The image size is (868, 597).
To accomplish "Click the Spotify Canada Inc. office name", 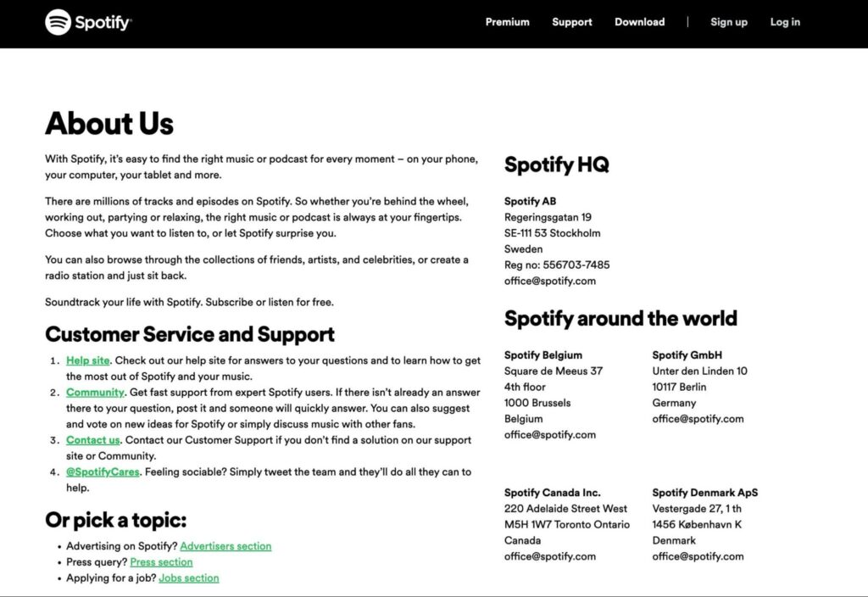I will coord(552,493).
